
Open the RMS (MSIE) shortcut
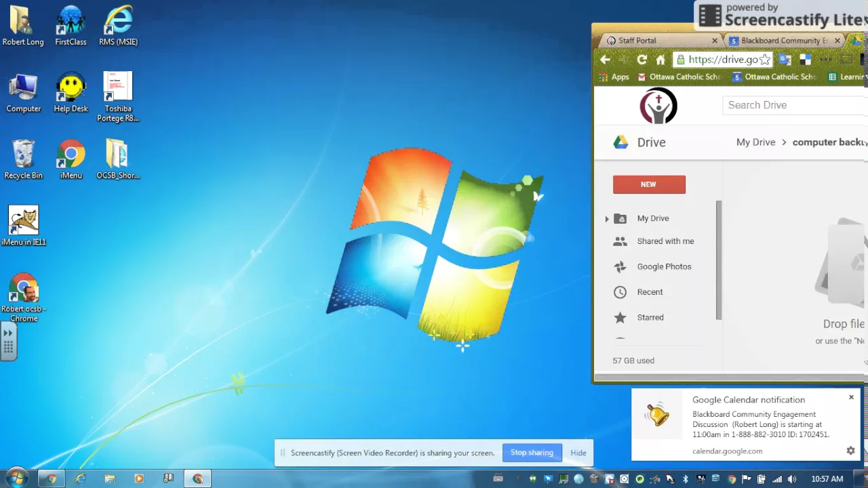click(x=118, y=26)
